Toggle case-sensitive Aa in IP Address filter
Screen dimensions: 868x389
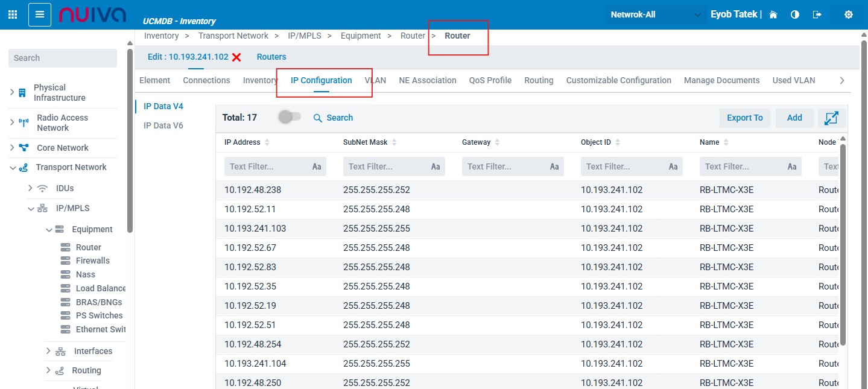click(317, 167)
